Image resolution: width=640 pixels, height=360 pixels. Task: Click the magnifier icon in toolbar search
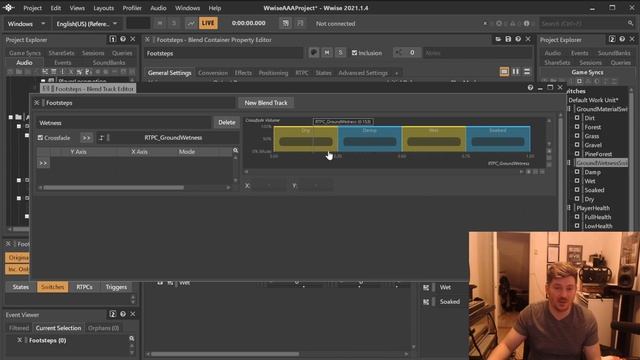pos(631,23)
